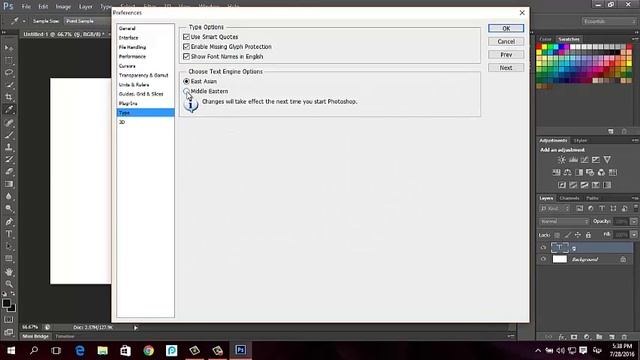Click the Windows Start button

pos(11,350)
